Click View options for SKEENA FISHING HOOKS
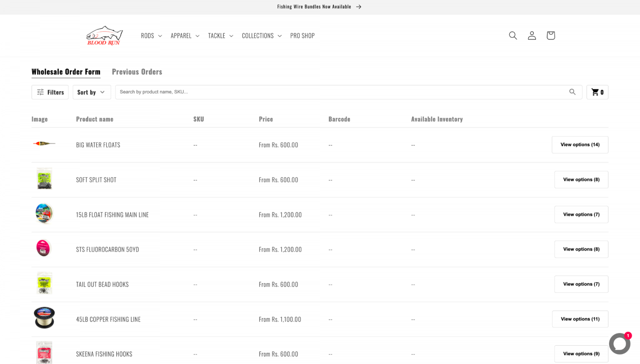 coord(581,354)
